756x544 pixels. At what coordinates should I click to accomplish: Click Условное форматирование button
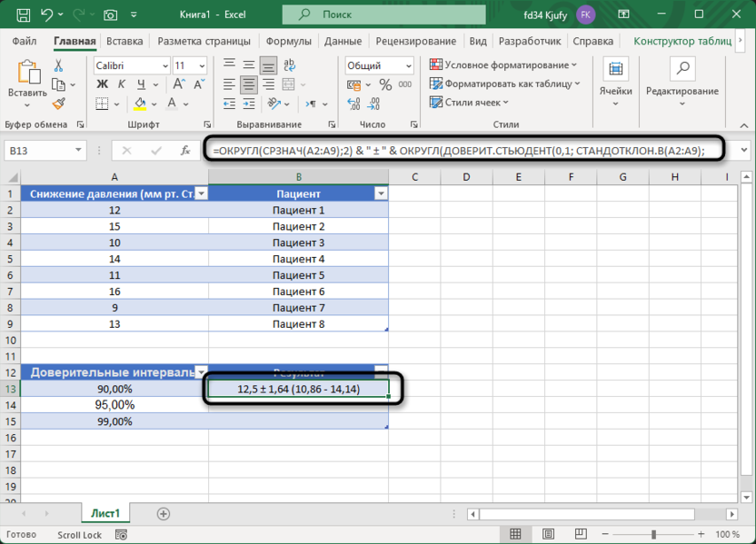coord(504,65)
